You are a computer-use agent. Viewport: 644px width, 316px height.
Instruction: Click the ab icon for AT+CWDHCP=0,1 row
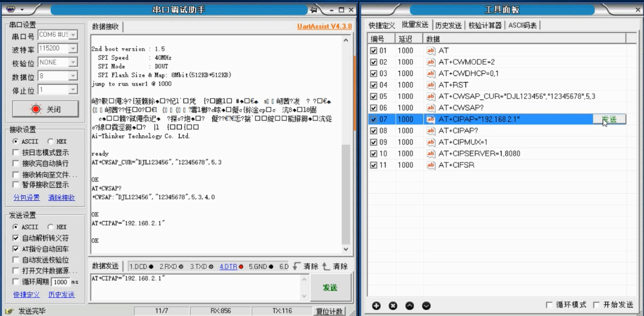(x=431, y=73)
